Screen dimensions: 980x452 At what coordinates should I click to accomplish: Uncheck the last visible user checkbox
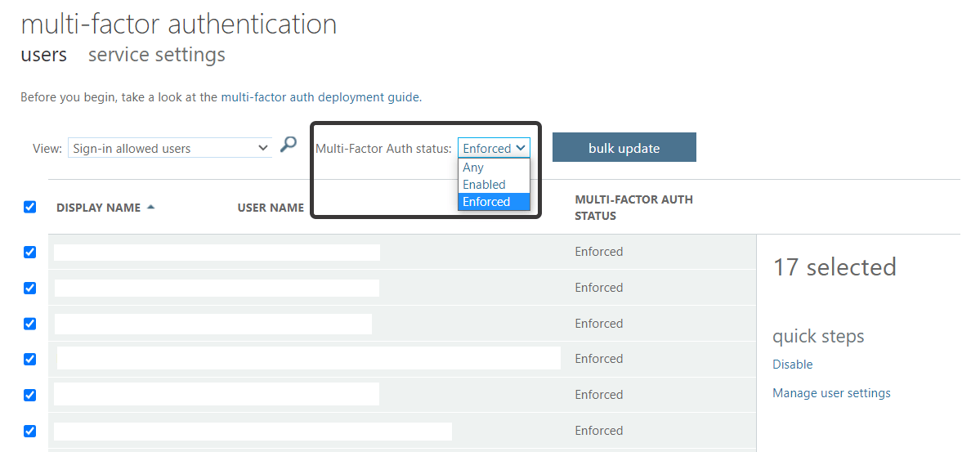[29, 431]
